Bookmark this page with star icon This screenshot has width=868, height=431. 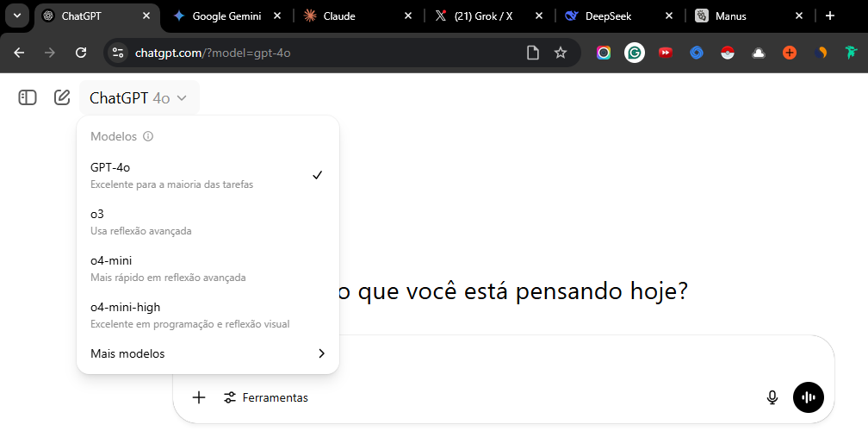click(x=561, y=53)
